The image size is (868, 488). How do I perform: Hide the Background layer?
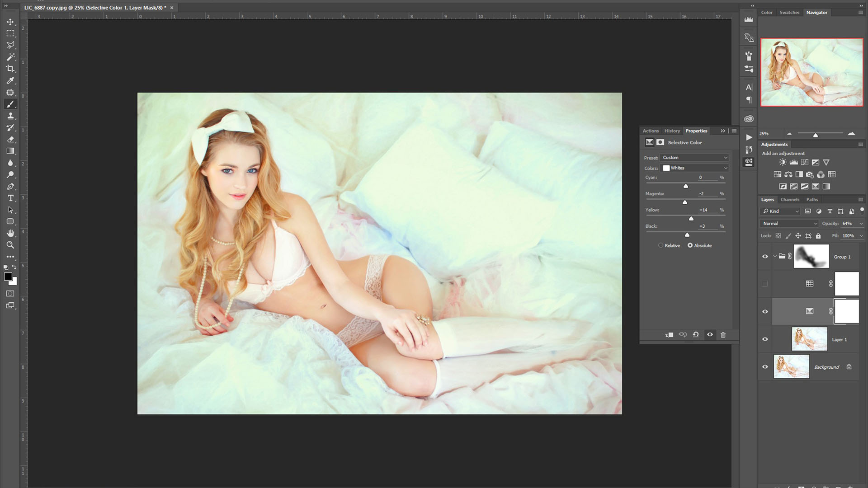(x=765, y=367)
